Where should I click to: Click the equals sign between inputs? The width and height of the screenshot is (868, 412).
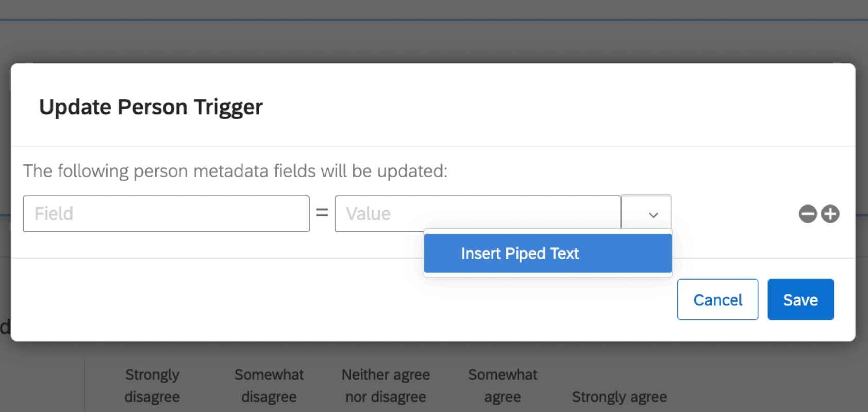coord(322,213)
